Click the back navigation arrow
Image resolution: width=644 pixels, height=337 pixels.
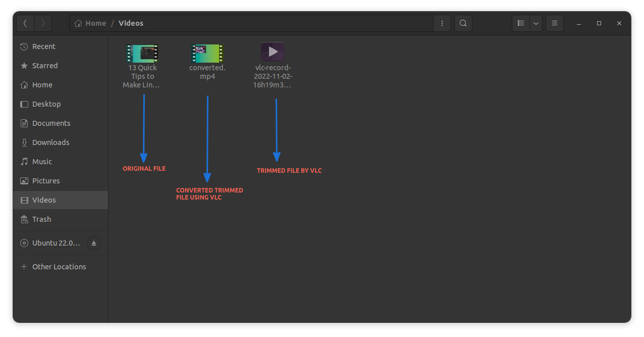25,23
